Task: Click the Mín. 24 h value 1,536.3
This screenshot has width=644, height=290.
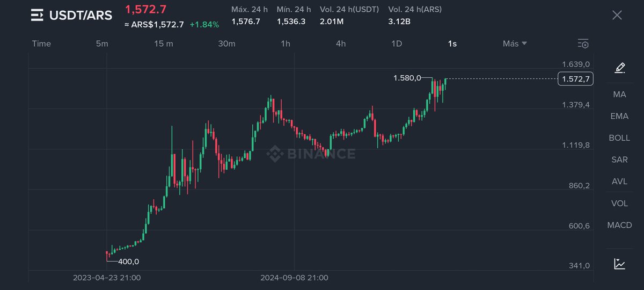Action: (291, 21)
